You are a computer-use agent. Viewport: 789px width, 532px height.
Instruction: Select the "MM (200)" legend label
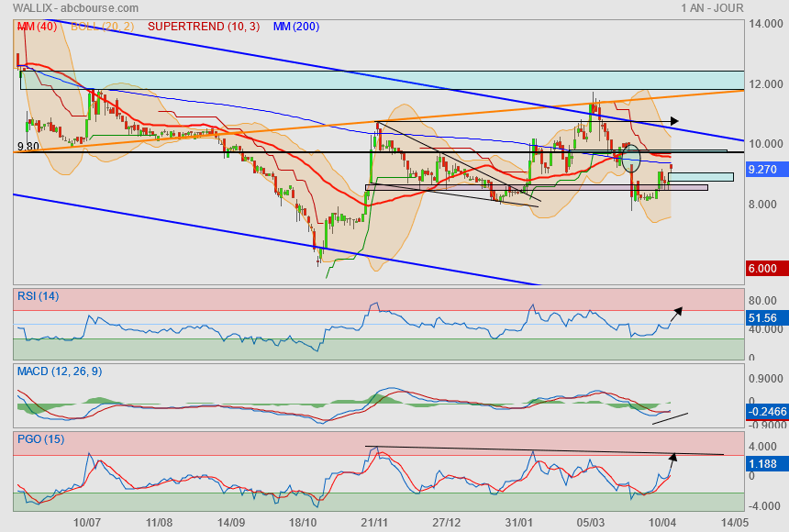pos(296,27)
